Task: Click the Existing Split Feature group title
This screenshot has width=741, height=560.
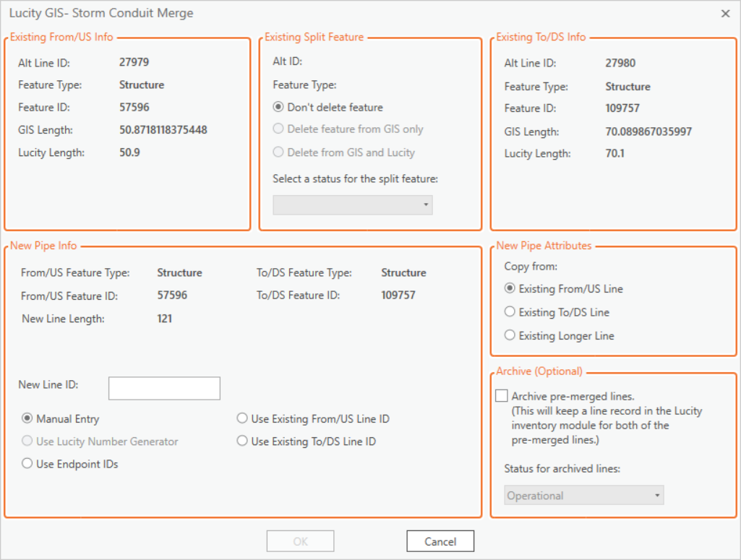Action: click(314, 37)
